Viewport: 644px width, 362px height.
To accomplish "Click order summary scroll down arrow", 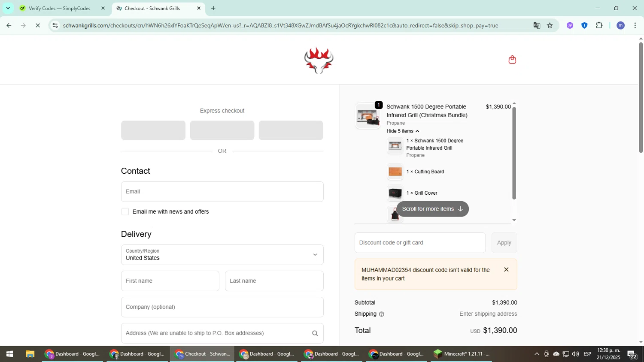I will (x=514, y=220).
